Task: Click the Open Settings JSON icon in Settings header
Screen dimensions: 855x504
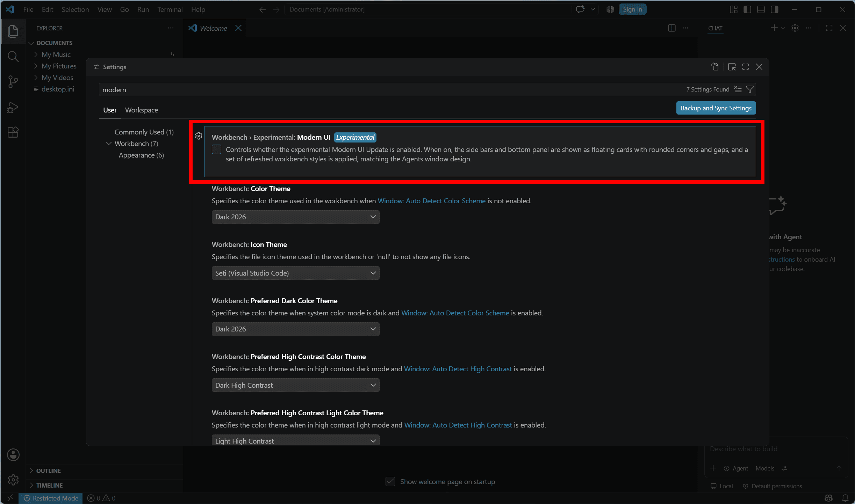Action: (715, 67)
